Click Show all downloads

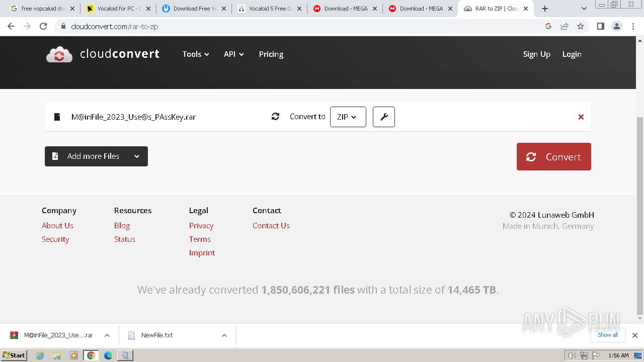(x=608, y=335)
